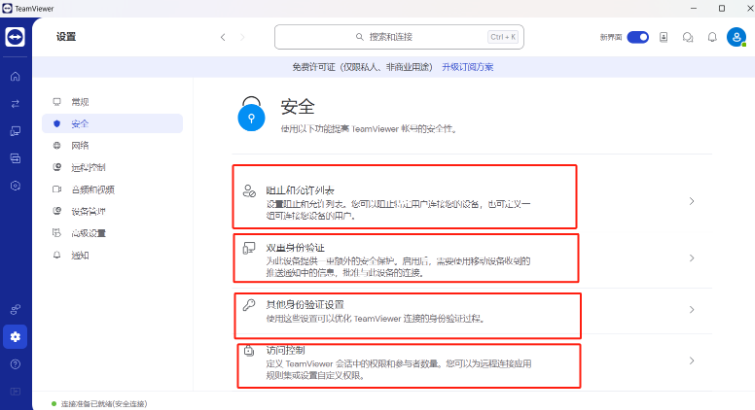Select 设备管理 settings category

tap(112, 211)
